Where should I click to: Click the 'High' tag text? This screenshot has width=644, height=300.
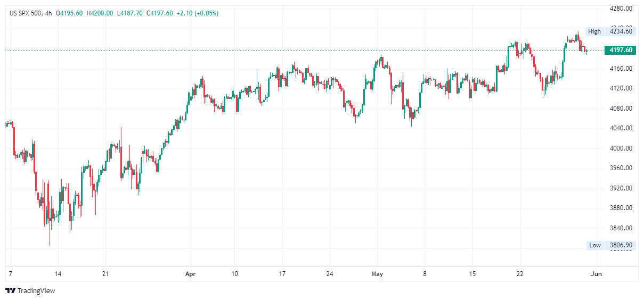pos(594,31)
